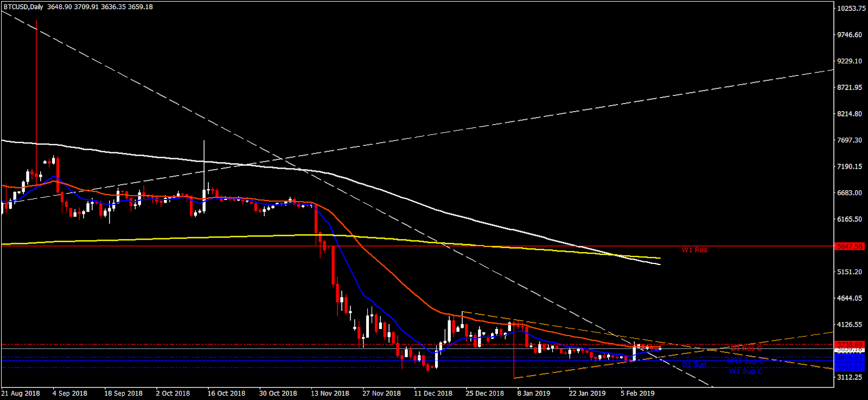
Task: Click the 7190.15 price axis value
Action: click(850, 166)
